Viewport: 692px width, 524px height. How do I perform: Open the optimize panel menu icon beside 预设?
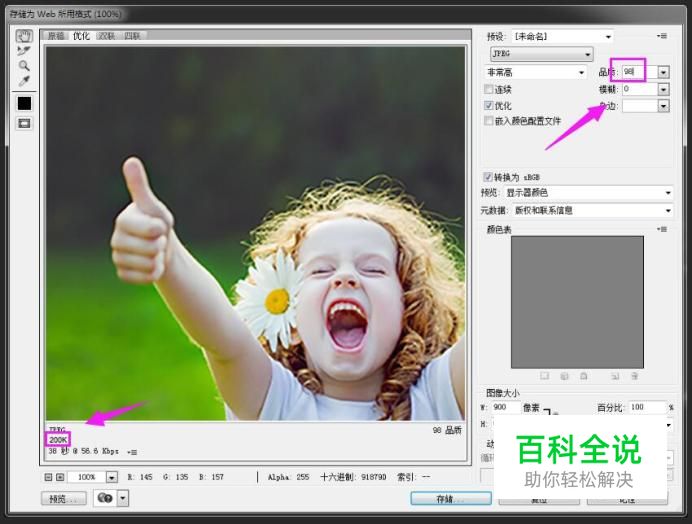pyautogui.click(x=662, y=36)
